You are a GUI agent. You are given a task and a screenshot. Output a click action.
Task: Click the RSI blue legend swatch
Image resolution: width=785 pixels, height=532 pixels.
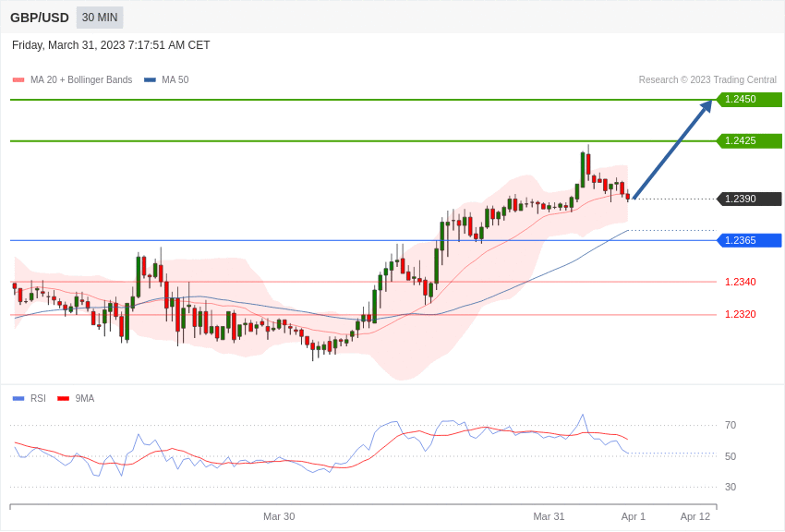(18, 399)
